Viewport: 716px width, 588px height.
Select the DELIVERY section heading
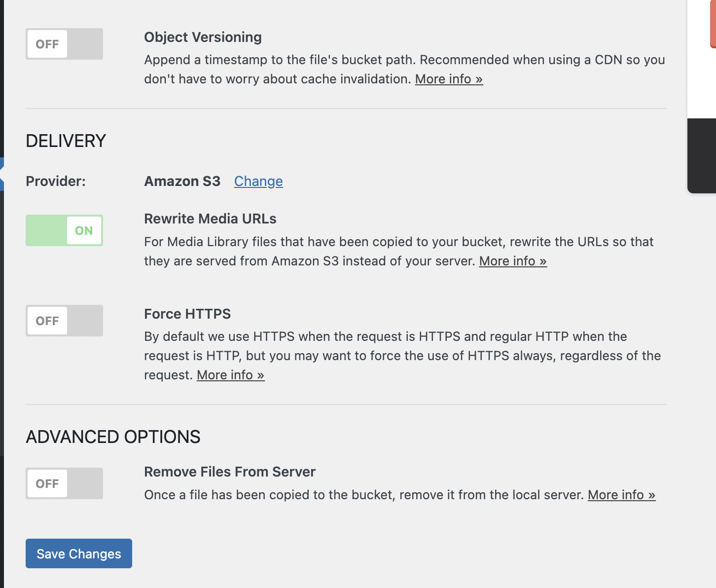(x=66, y=141)
